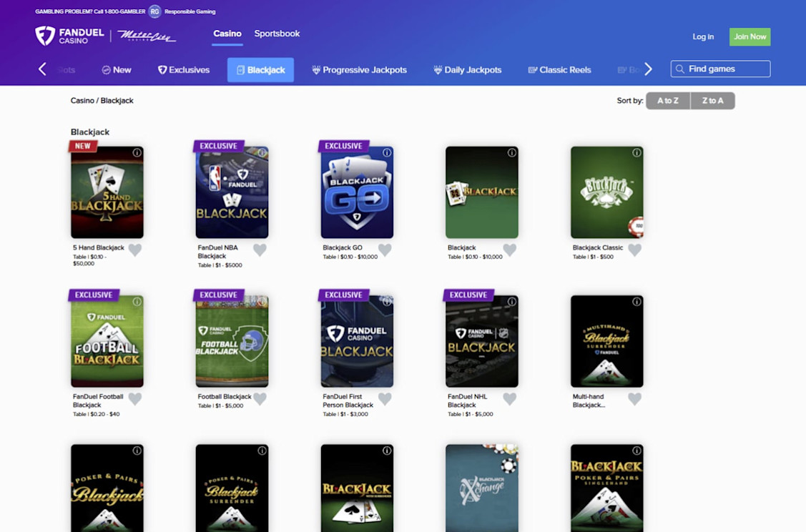Show info for the Blackjack $0.10-$10,000 card
This screenshot has width=806, height=532.
pyautogui.click(x=511, y=152)
